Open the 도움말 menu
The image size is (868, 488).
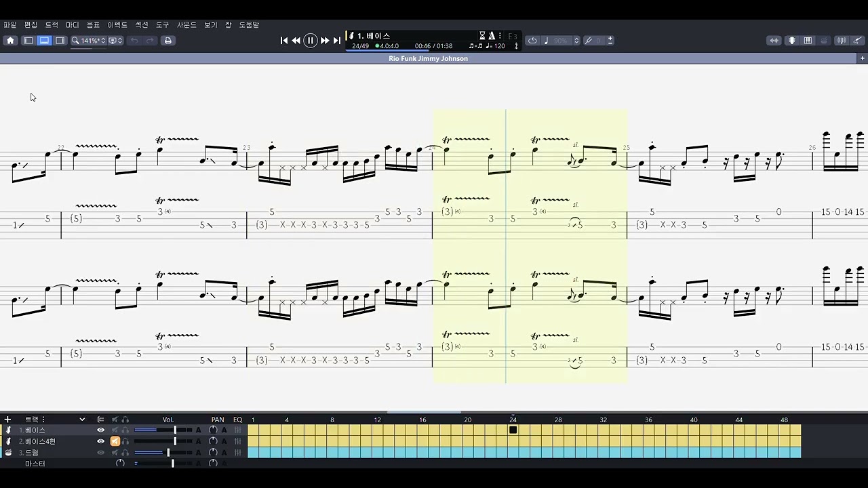[249, 25]
